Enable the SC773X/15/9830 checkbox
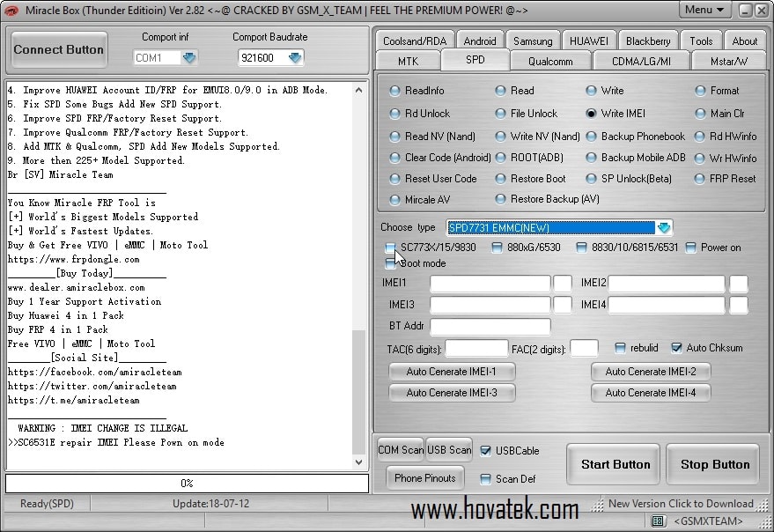Viewport: 774px width, 532px height. tap(390, 248)
